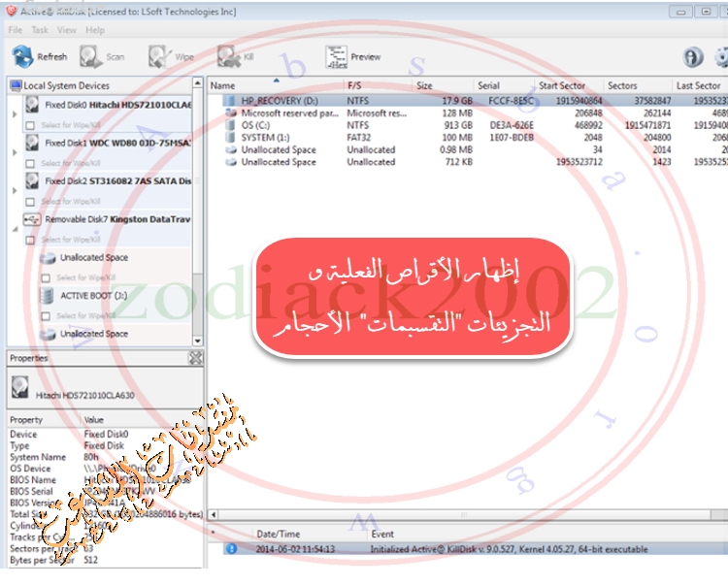The image size is (728, 585).
Task: Select the OS (C:) row name
Action: pyautogui.click(x=255, y=125)
